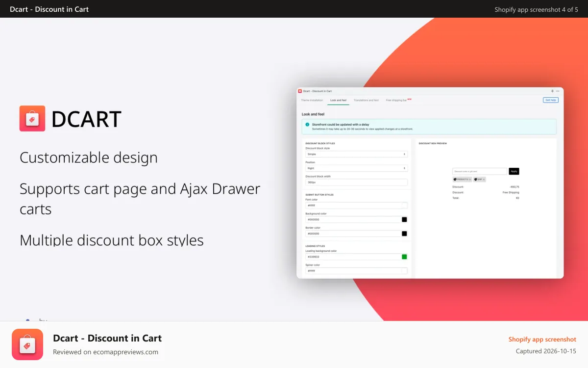588x368 pixels.
Task: Click the Dcart app icon in the footer
Action: pos(27,344)
